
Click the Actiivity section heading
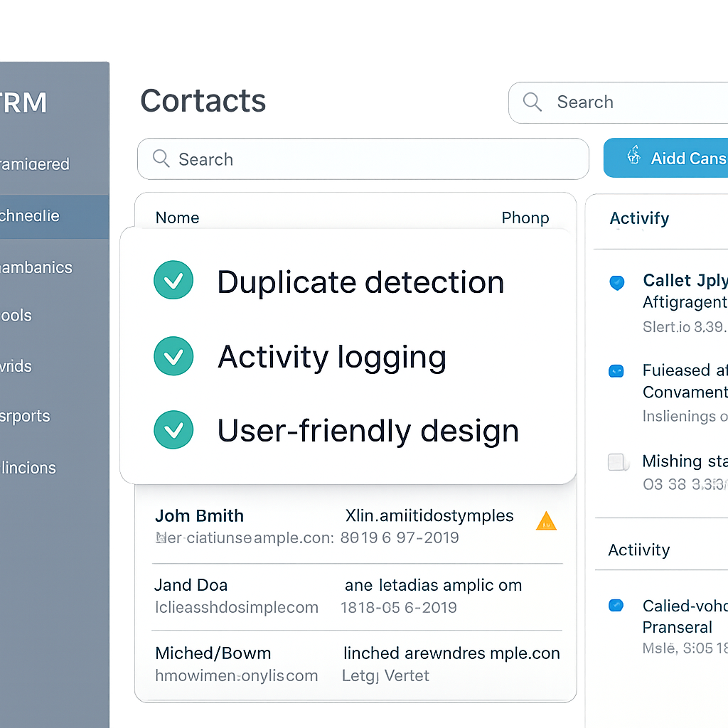[x=639, y=550]
